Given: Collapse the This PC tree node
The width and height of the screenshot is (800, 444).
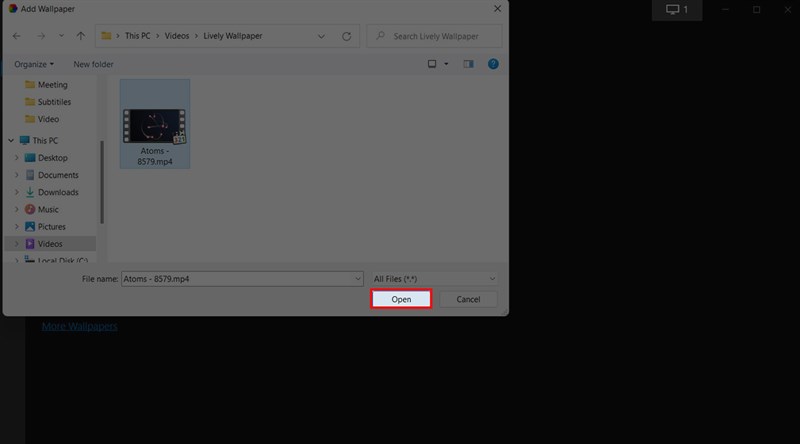Looking at the screenshot, I should click(10, 141).
